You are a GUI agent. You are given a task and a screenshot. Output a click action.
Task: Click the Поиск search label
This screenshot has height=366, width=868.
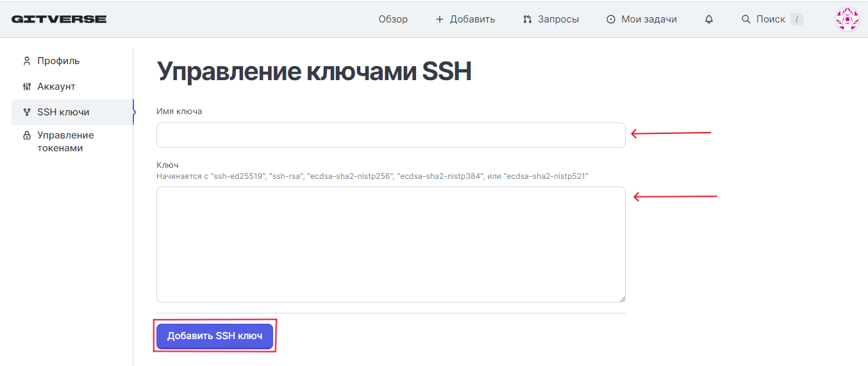click(x=771, y=19)
